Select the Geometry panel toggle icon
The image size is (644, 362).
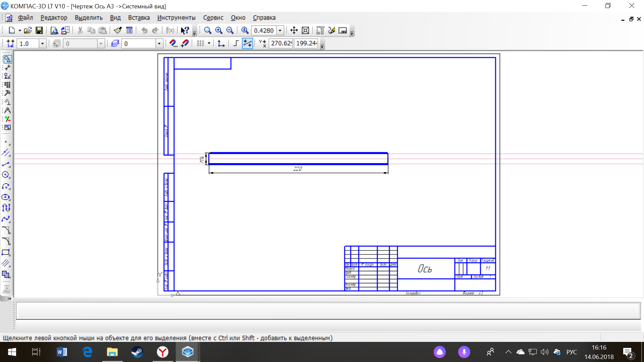point(7,59)
